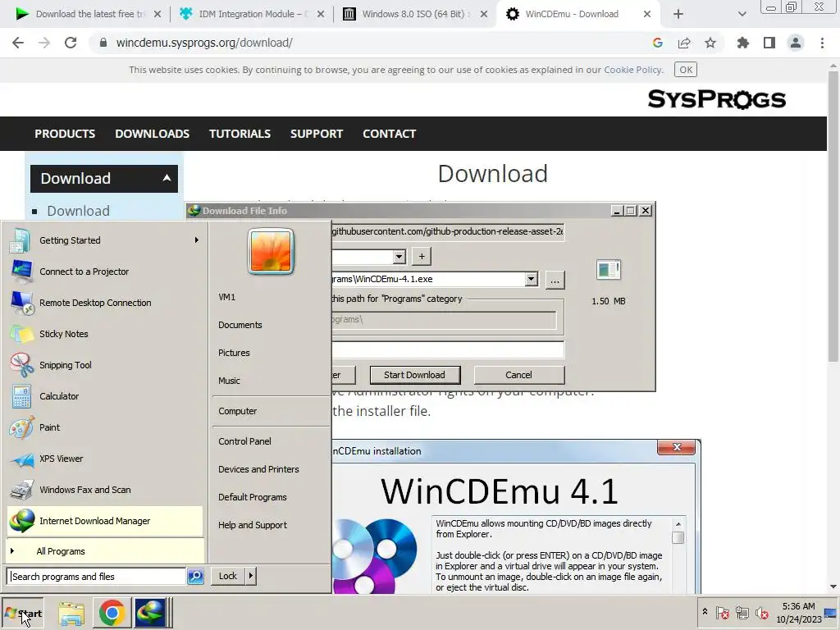Screen dimensions: 840x630
Task: Launch Connect to a Projector
Action: tap(106, 272)
